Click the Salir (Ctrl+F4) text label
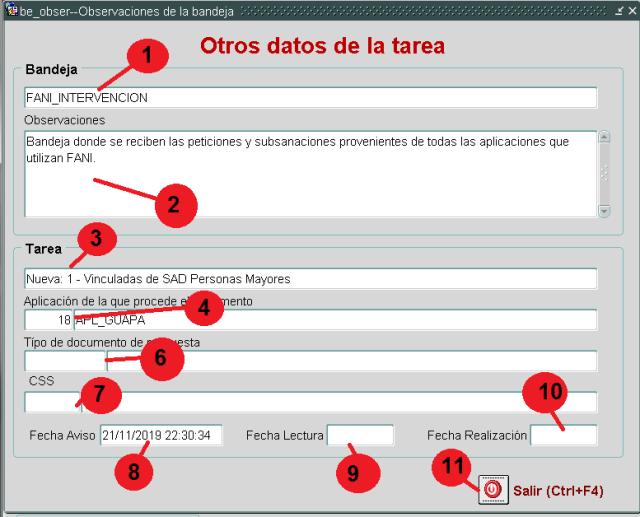The image size is (640, 517). [558, 491]
